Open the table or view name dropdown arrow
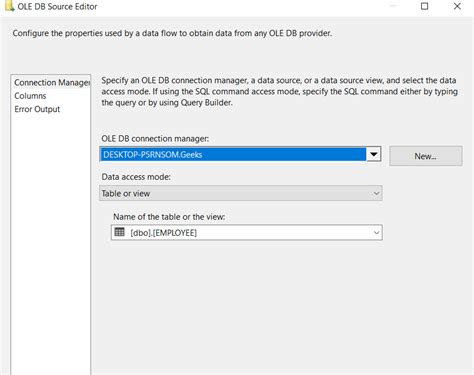 pyautogui.click(x=376, y=232)
